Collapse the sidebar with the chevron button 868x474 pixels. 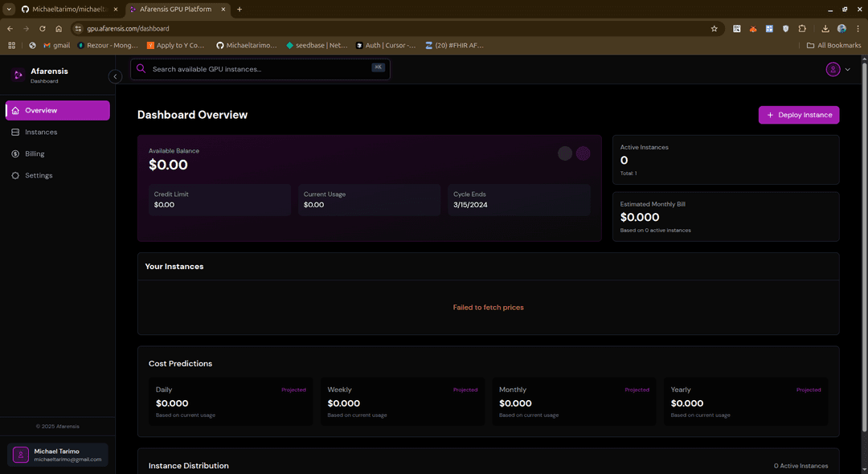(x=115, y=76)
